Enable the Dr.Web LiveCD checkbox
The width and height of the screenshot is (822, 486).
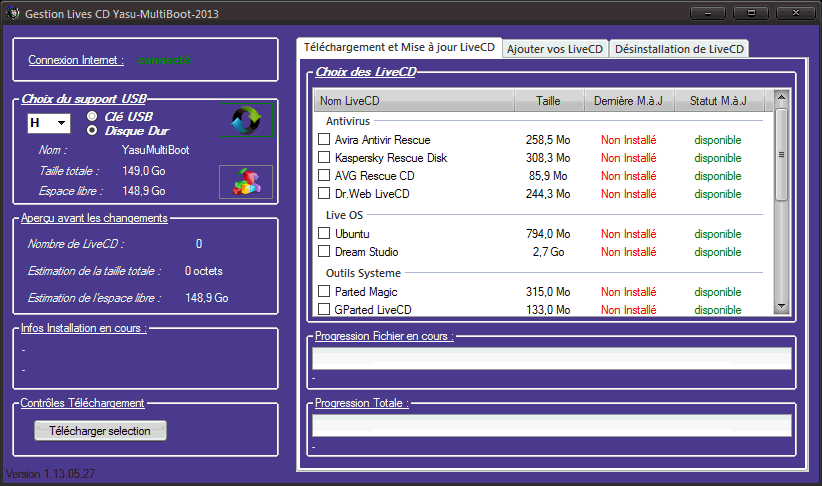(324, 193)
